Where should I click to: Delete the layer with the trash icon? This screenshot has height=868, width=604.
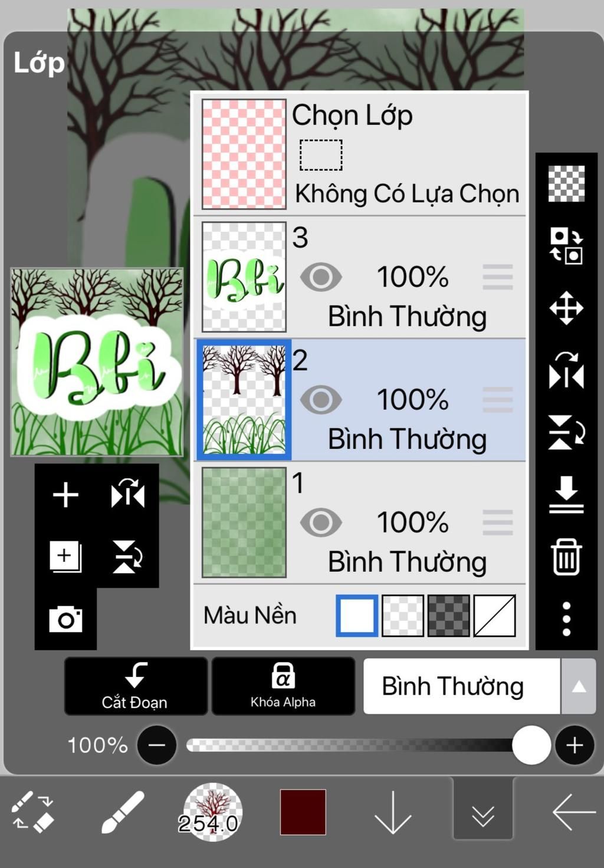point(566,557)
